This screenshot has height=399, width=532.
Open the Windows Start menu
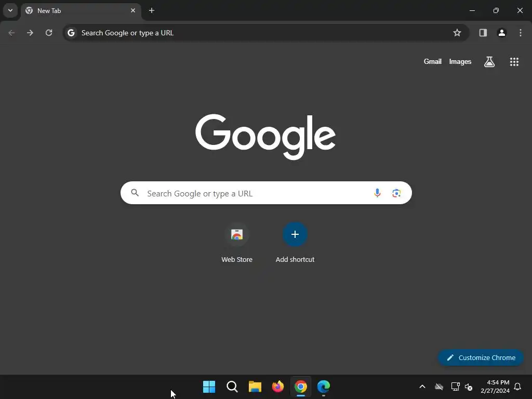click(209, 387)
